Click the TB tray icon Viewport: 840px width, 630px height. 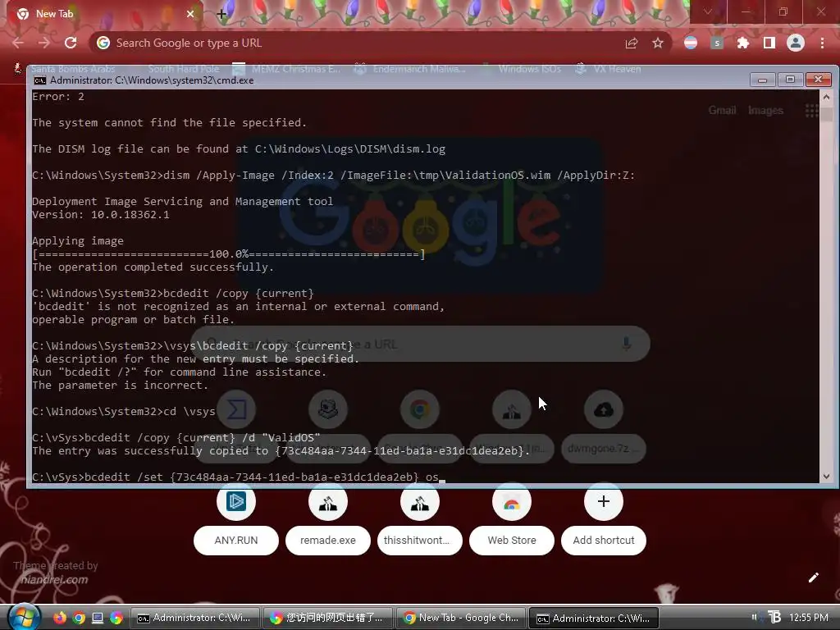(x=774, y=617)
